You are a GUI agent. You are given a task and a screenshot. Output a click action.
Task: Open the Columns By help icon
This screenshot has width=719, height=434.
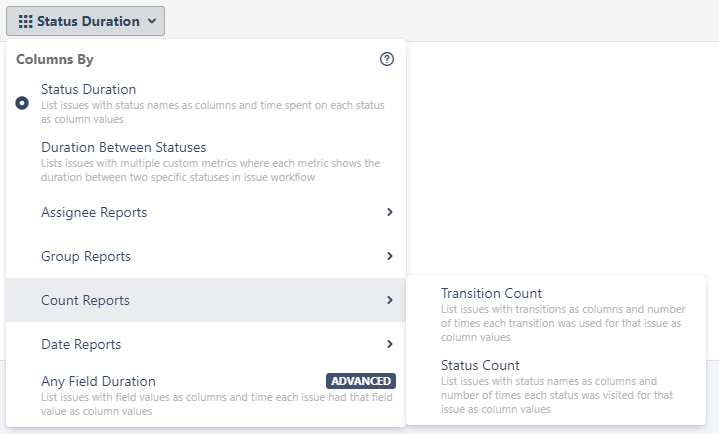point(387,59)
